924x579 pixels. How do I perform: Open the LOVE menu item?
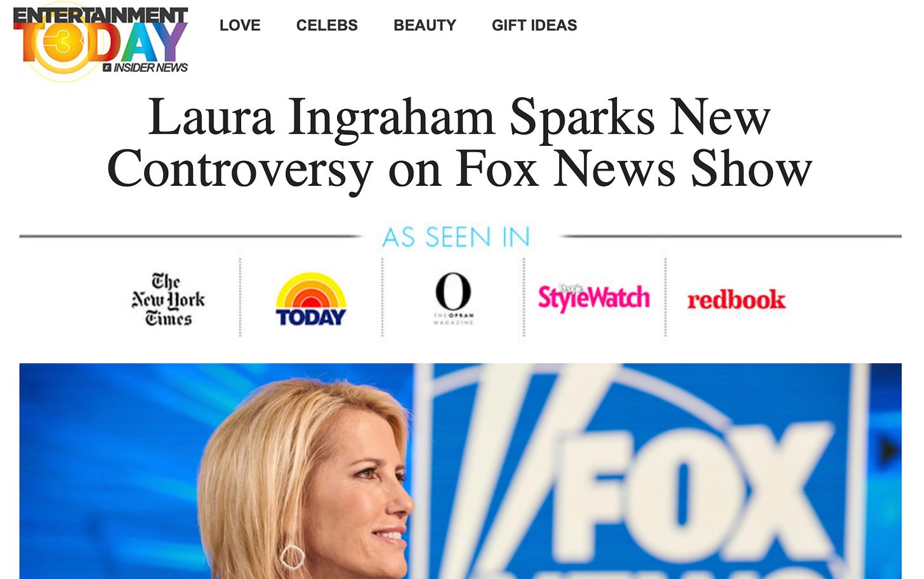240,25
